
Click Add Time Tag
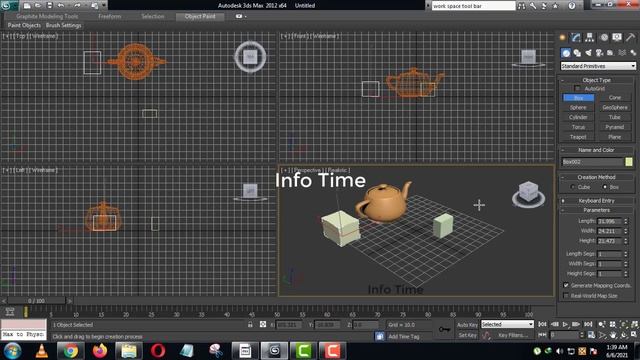[x=403, y=337]
